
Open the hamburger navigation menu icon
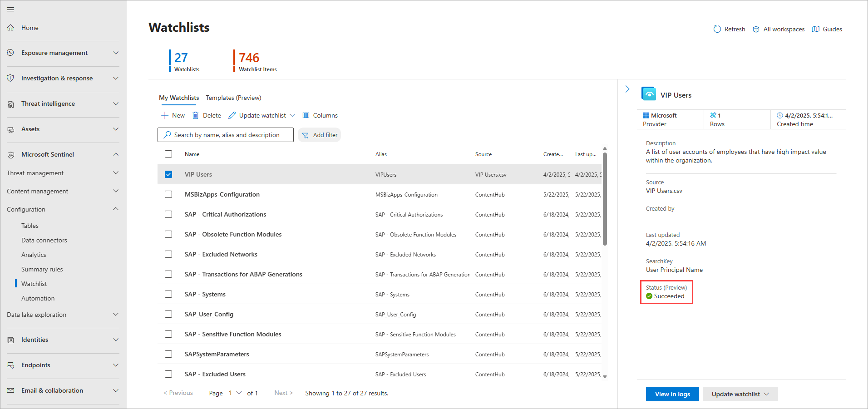point(10,9)
